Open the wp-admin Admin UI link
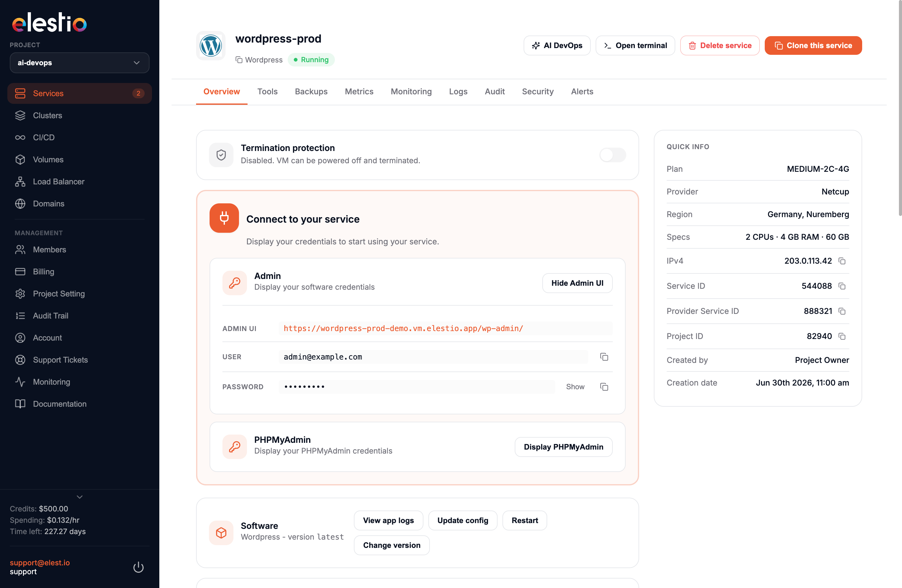This screenshot has width=902, height=588. coord(403,329)
